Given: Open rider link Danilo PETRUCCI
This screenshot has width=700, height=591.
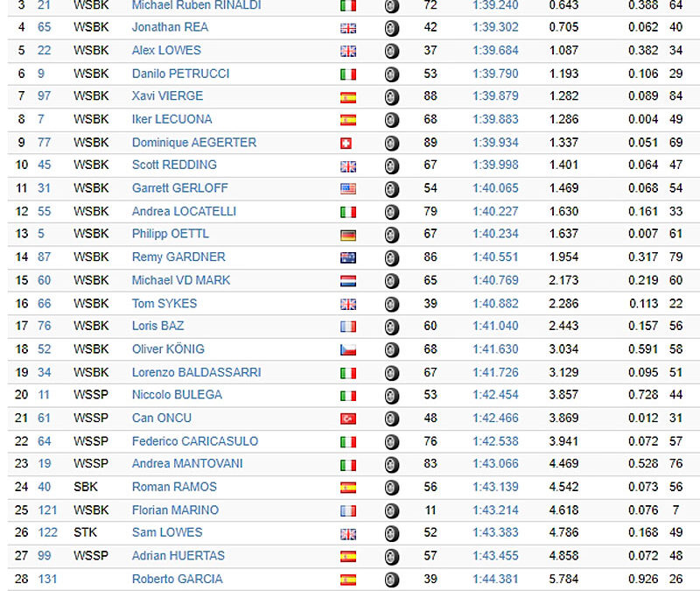Looking at the screenshot, I should pyautogui.click(x=181, y=74).
